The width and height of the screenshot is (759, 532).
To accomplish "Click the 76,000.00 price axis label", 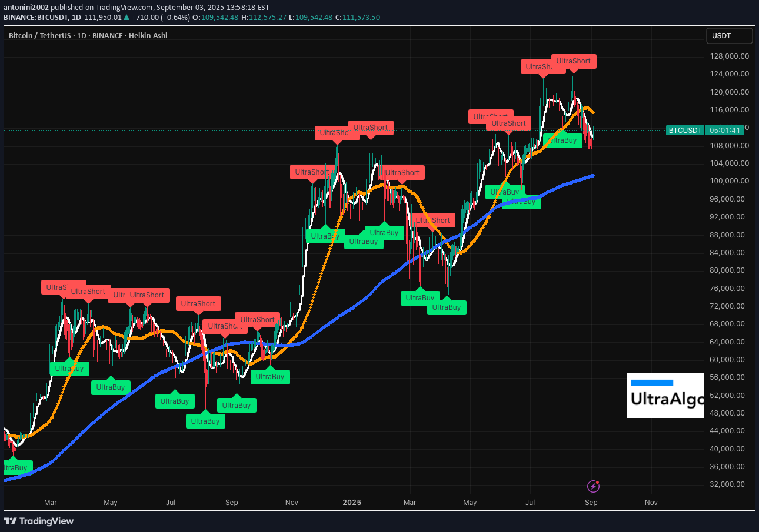I will pos(728,289).
